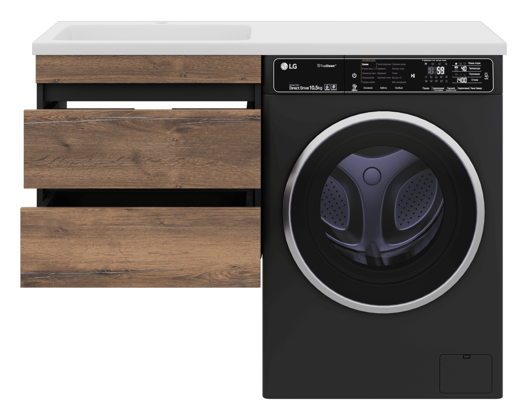Click the TrueSteam logo
527x420 pixels.
coord(326,66)
